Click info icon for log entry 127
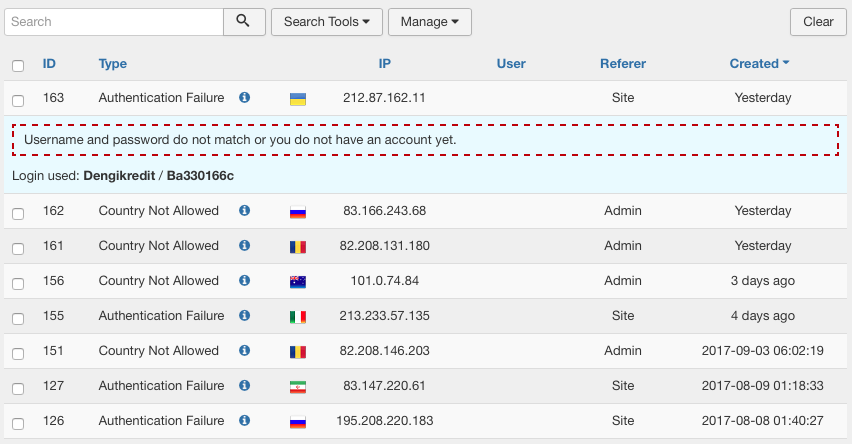The image size is (852, 444). tap(245, 386)
